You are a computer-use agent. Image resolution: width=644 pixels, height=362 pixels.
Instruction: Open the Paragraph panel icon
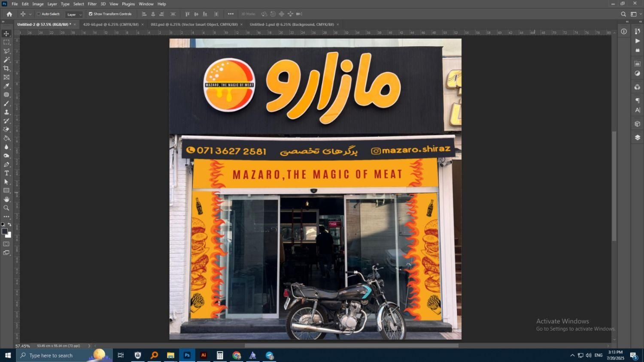pyautogui.click(x=638, y=101)
